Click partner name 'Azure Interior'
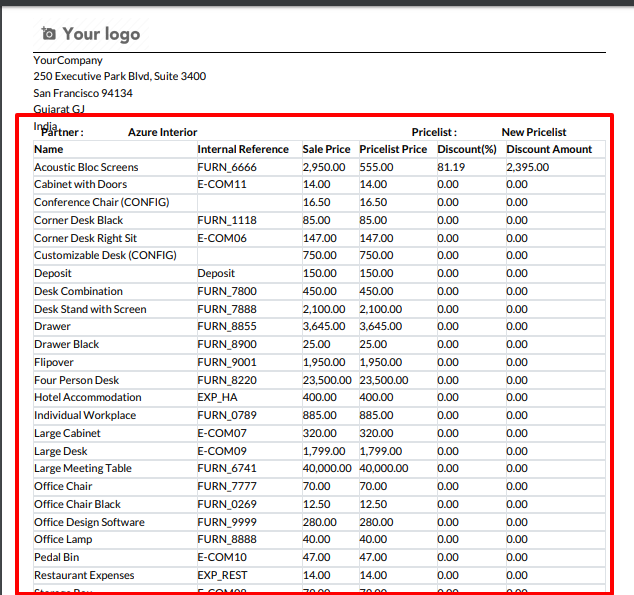634x595 pixels. (x=163, y=132)
